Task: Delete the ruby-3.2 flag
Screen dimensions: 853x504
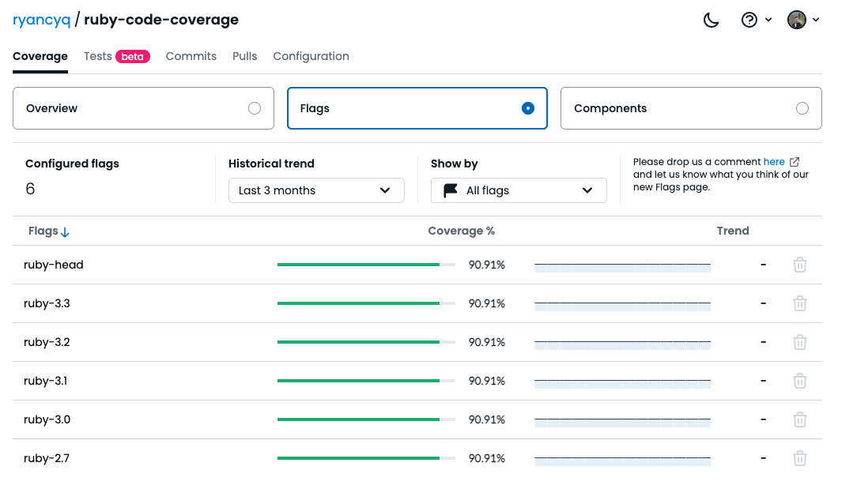Action: 800,342
